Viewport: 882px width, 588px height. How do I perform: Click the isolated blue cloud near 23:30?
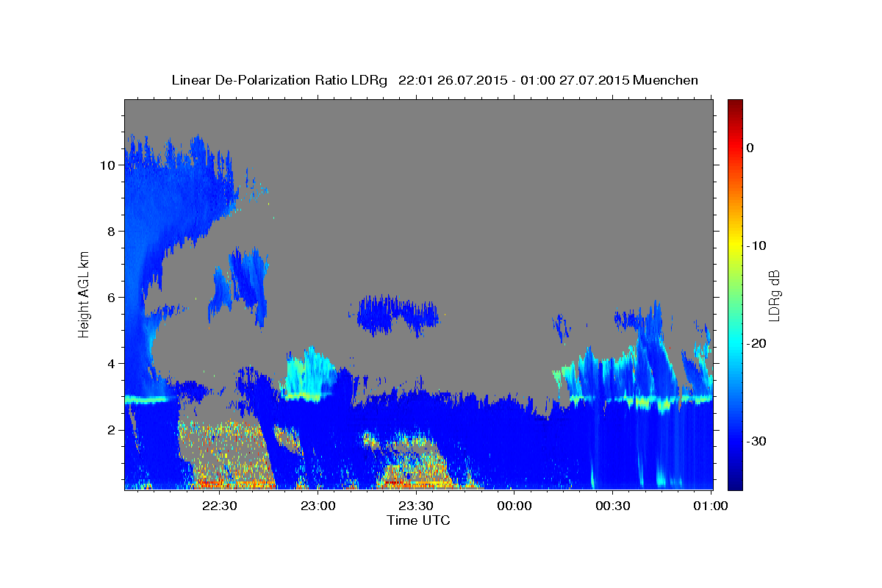(398, 315)
